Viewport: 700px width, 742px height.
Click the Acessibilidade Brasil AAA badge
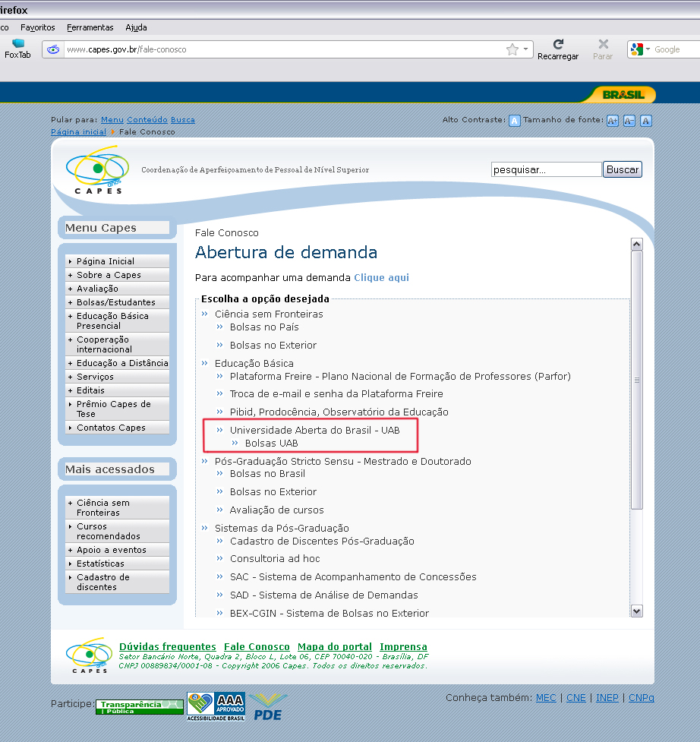216,706
